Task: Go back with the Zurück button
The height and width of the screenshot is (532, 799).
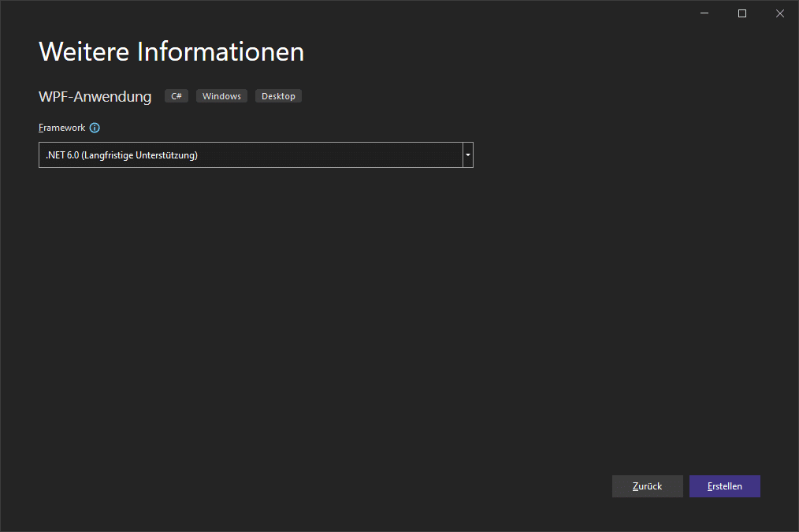Action: coord(647,486)
